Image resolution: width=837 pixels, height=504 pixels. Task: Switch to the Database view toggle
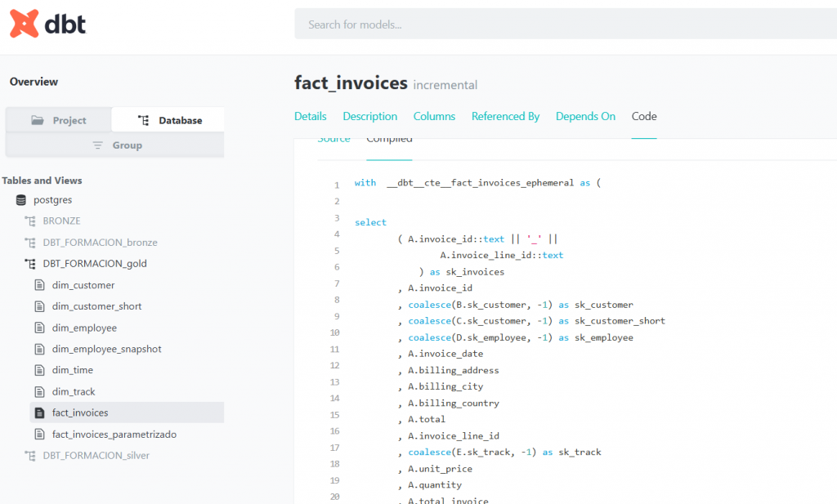168,120
